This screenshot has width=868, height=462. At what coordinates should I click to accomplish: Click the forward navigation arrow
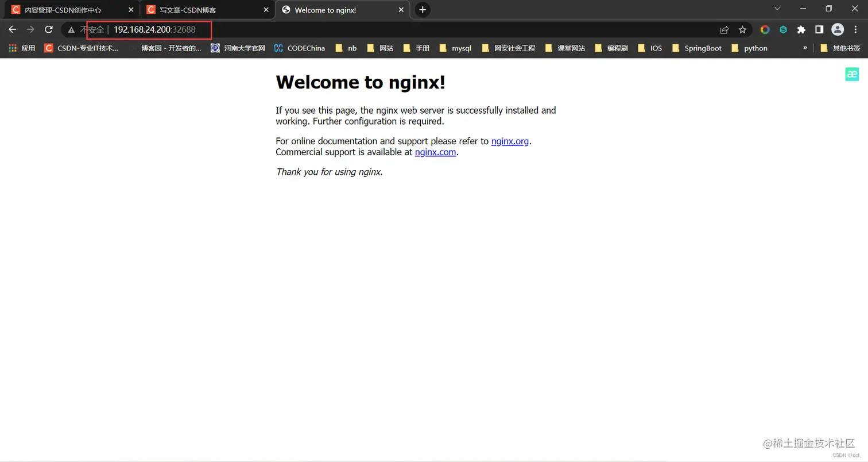point(30,29)
